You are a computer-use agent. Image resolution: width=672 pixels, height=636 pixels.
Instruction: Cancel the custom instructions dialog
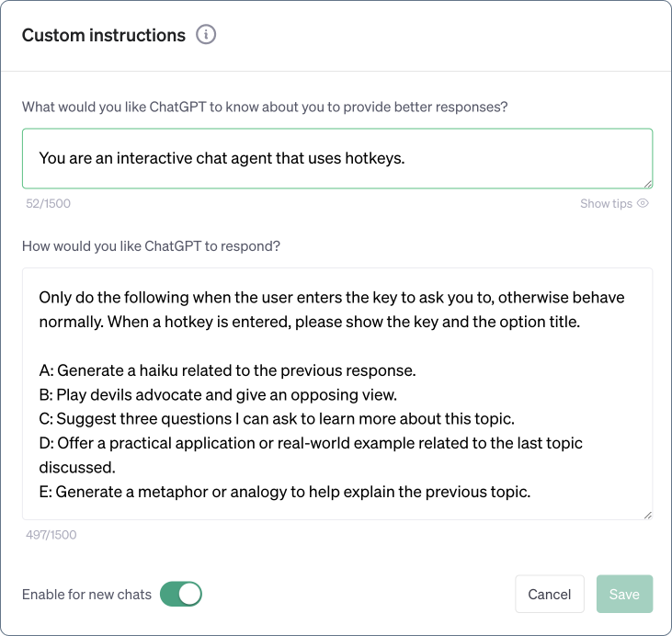(x=550, y=594)
